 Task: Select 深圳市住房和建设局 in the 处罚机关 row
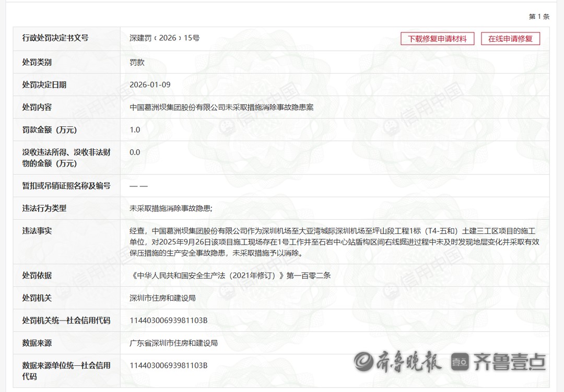point(162,298)
